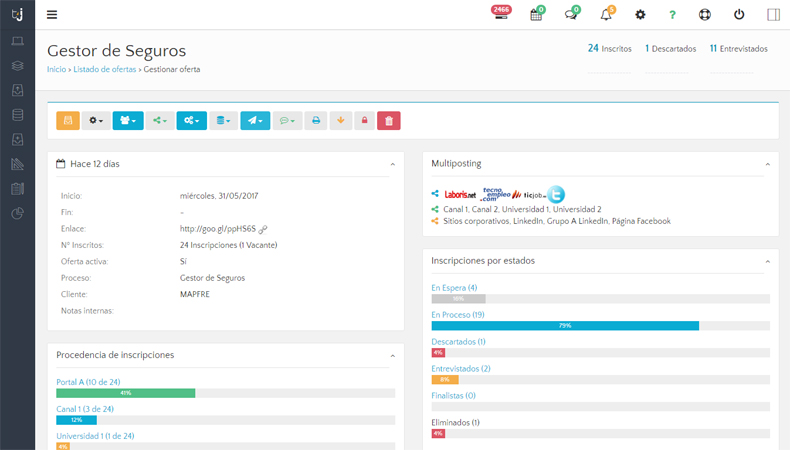Click the Eliminados (1) label

point(455,423)
